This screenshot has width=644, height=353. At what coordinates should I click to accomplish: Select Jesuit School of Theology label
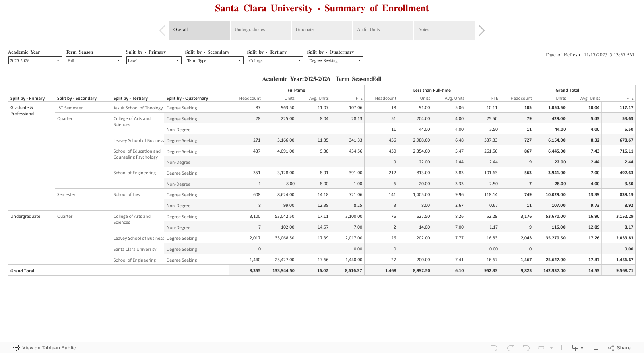pyautogui.click(x=138, y=108)
